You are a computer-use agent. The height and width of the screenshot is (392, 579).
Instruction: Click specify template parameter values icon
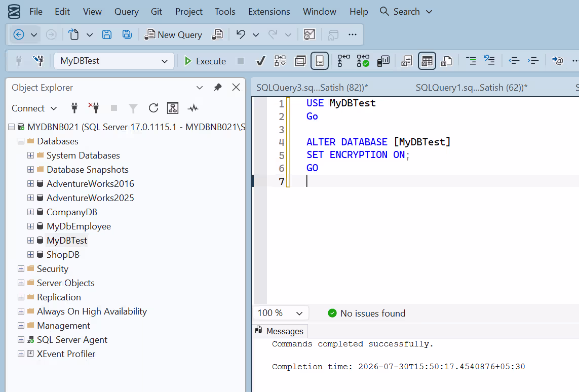557,61
